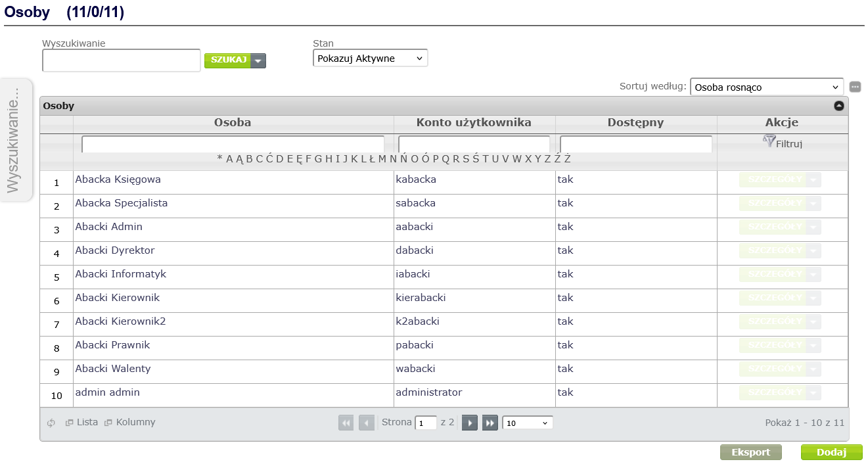
Task: Filter by letter K in alphabet bar
Action: [354, 158]
